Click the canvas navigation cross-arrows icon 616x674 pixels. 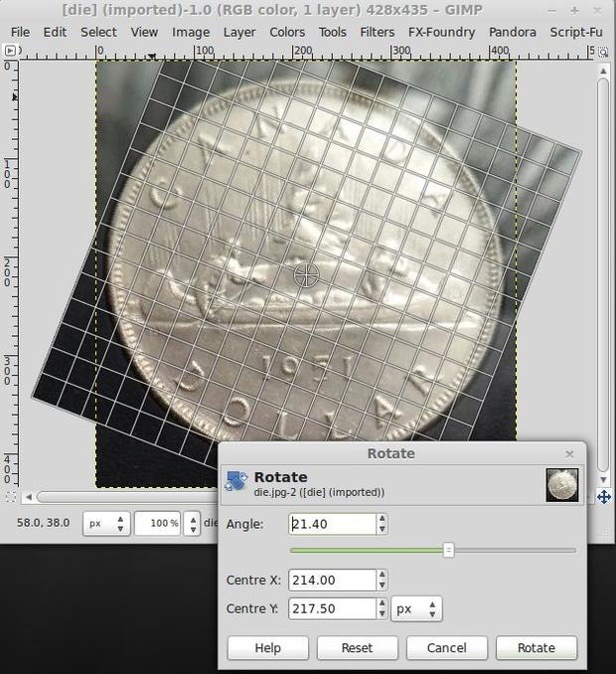604,497
